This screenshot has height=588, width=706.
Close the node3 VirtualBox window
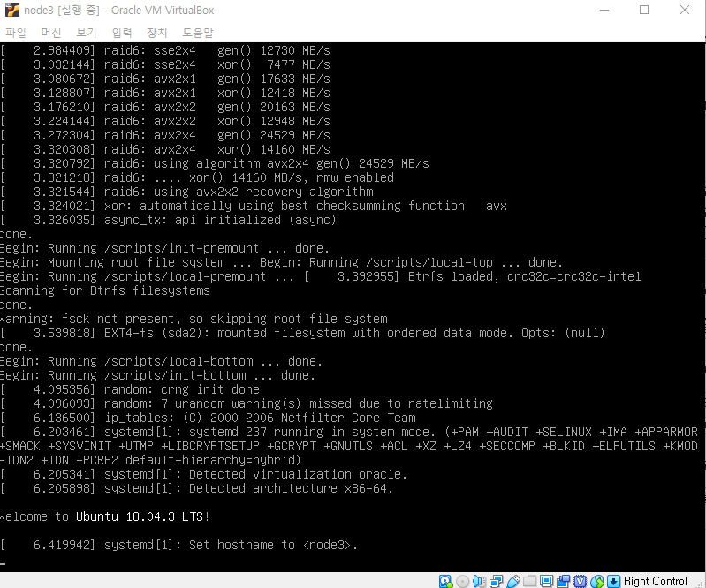click(x=685, y=10)
